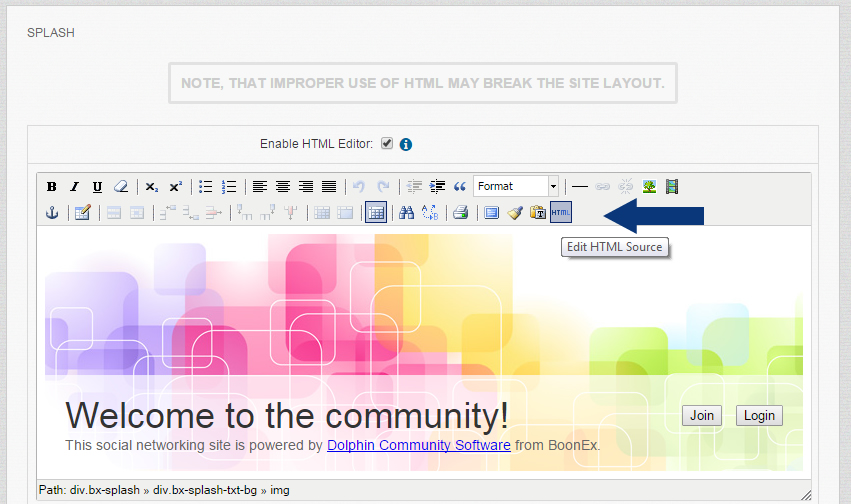Image resolution: width=851 pixels, height=504 pixels.
Task: Center-align the text
Action: coord(283,187)
